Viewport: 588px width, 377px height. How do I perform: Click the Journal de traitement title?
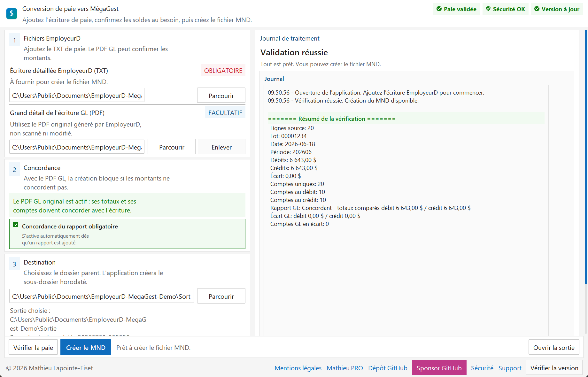point(290,38)
